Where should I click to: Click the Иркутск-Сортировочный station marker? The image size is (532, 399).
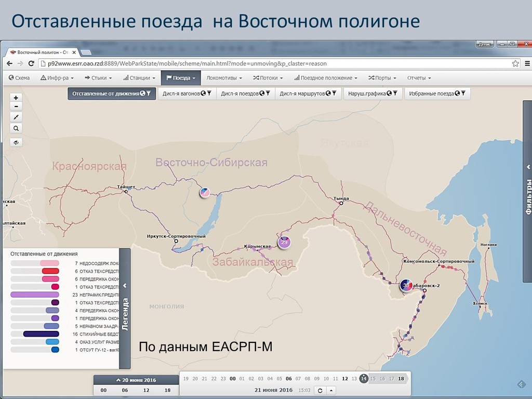click(x=176, y=241)
